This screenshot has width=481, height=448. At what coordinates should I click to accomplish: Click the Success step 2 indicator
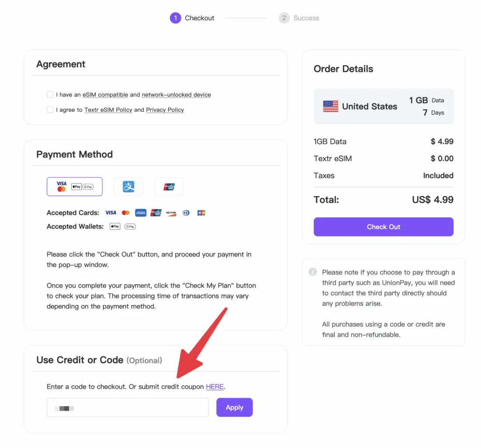[x=284, y=18]
